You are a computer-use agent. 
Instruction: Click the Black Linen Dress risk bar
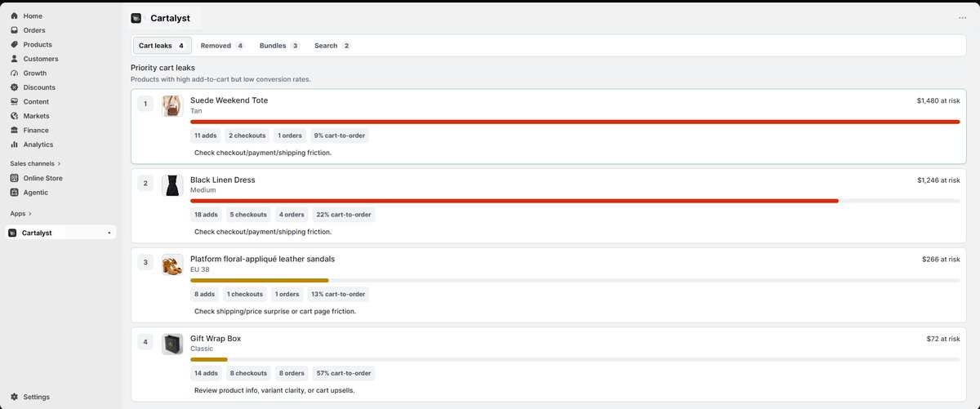575,201
